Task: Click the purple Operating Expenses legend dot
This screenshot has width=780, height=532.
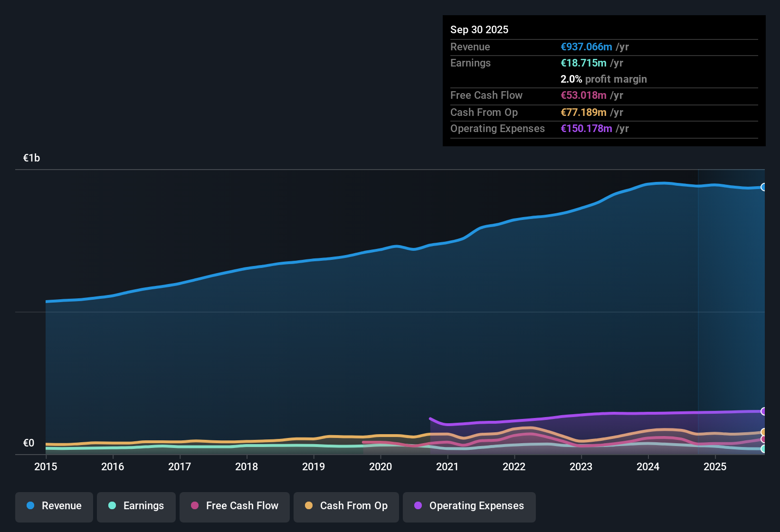Action: [418, 506]
